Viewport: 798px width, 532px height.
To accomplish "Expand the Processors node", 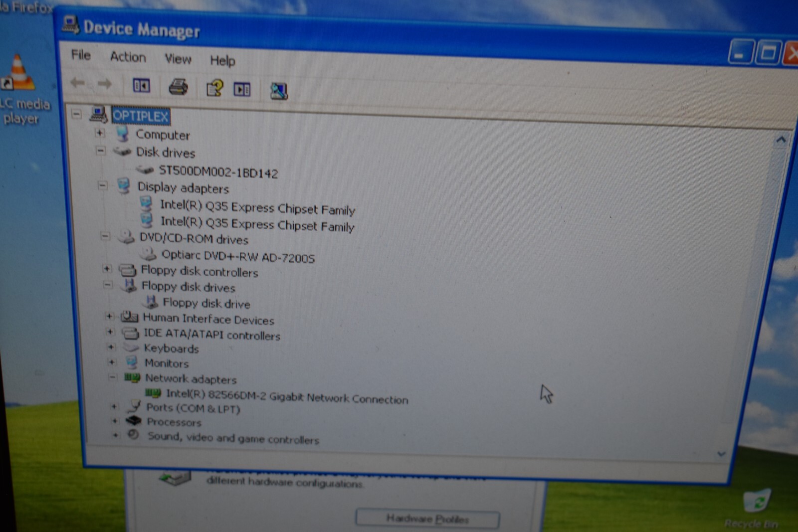I will pos(115,421).
